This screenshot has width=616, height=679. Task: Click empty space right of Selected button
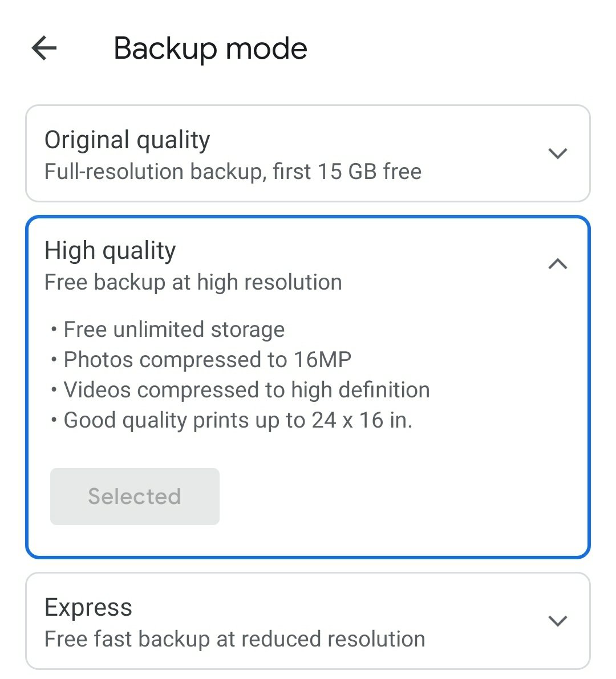pyautogui.click(x=399, y=497)
